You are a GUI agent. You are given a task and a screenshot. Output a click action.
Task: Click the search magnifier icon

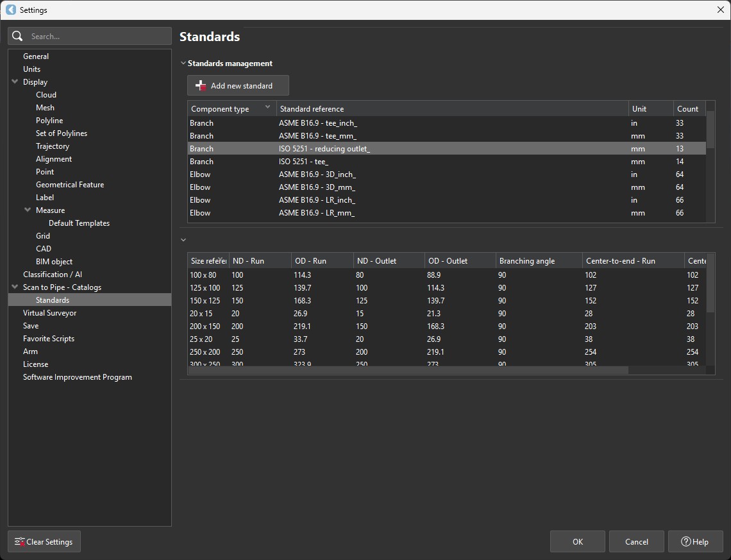click(x=17, y=36)
